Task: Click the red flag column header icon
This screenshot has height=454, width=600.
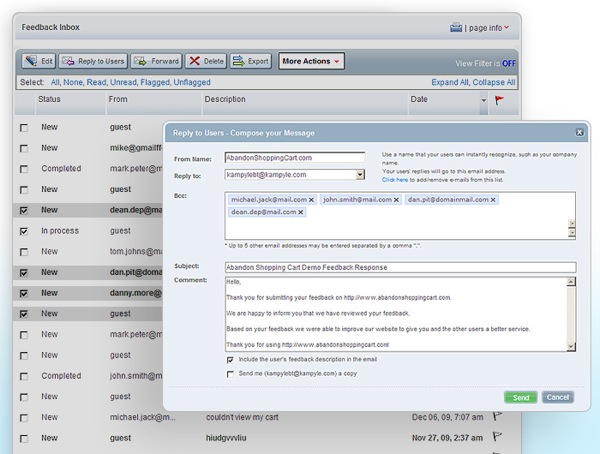Action: (500, 100)
